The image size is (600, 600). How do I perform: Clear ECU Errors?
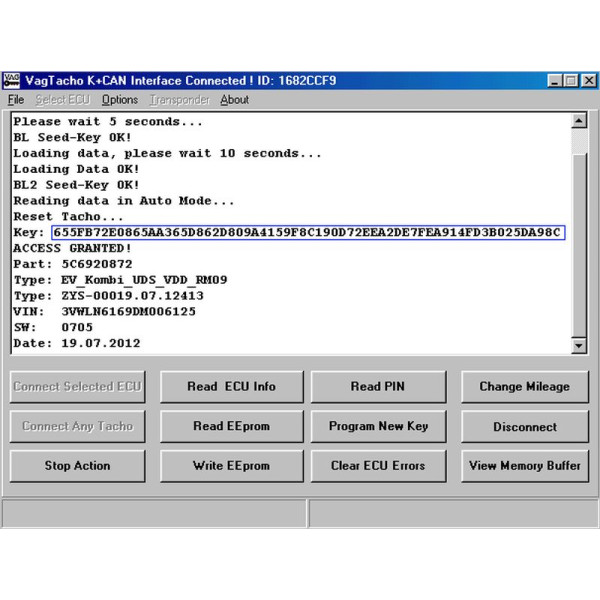pyautogui.click(x=378, y=466)
